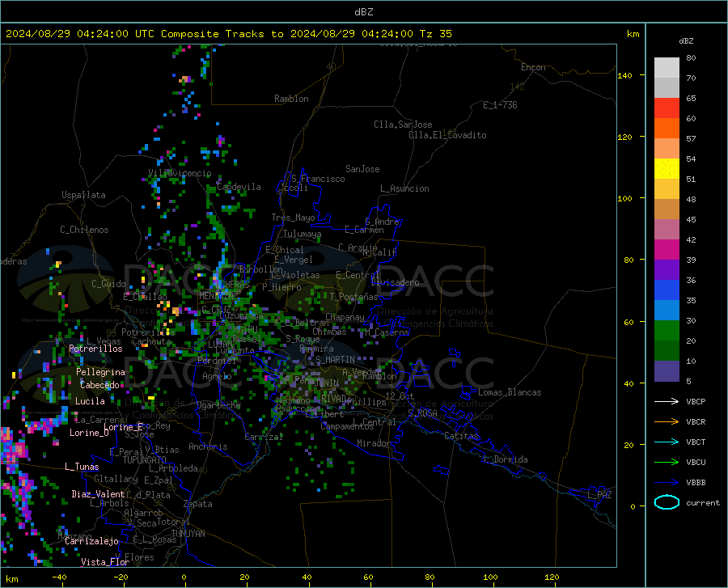This screenshot has width=728, height=588.
Task: Click the Zapata map label
Action: pyautogui.click(x=198, y=504)
